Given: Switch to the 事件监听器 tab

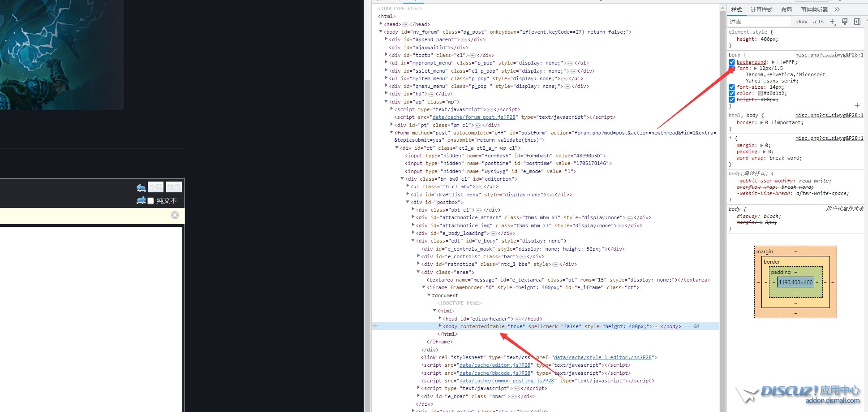Looking at the screenshot, I should tap(814, 9).
